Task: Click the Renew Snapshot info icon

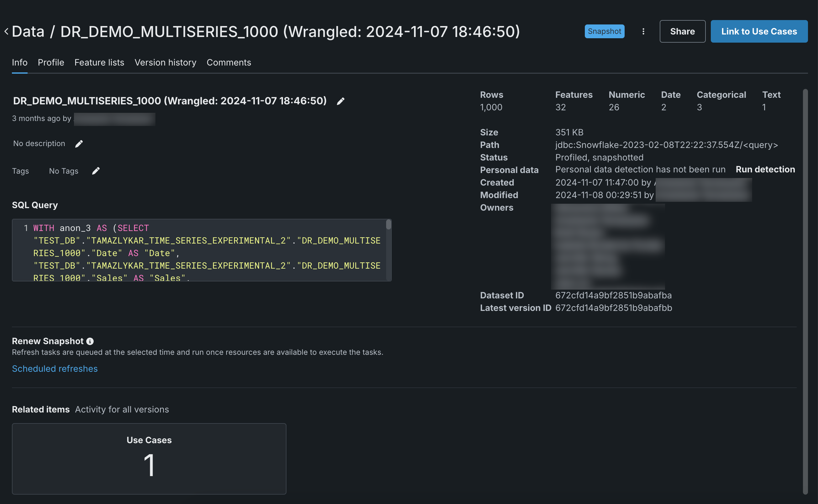Action: point(90,341)
